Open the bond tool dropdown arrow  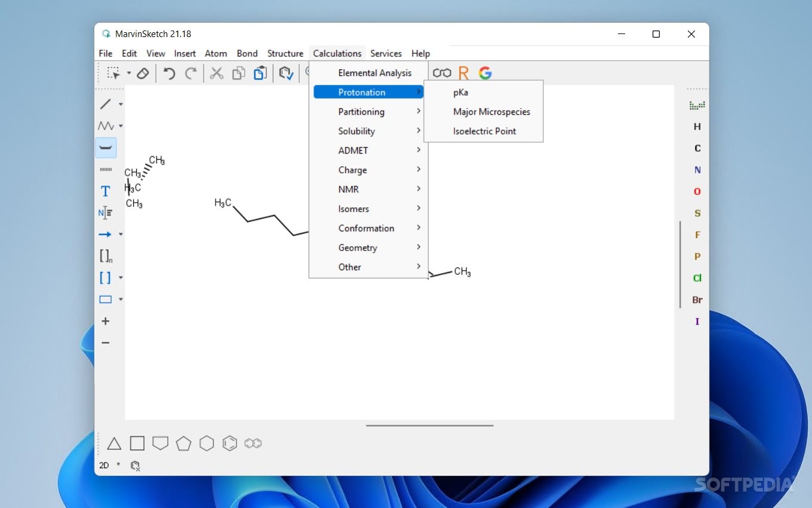coord(121,104)
